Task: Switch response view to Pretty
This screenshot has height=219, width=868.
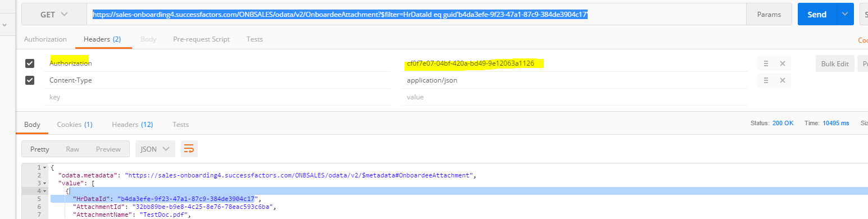Action: pyautogui.click(x=39, y=149)
